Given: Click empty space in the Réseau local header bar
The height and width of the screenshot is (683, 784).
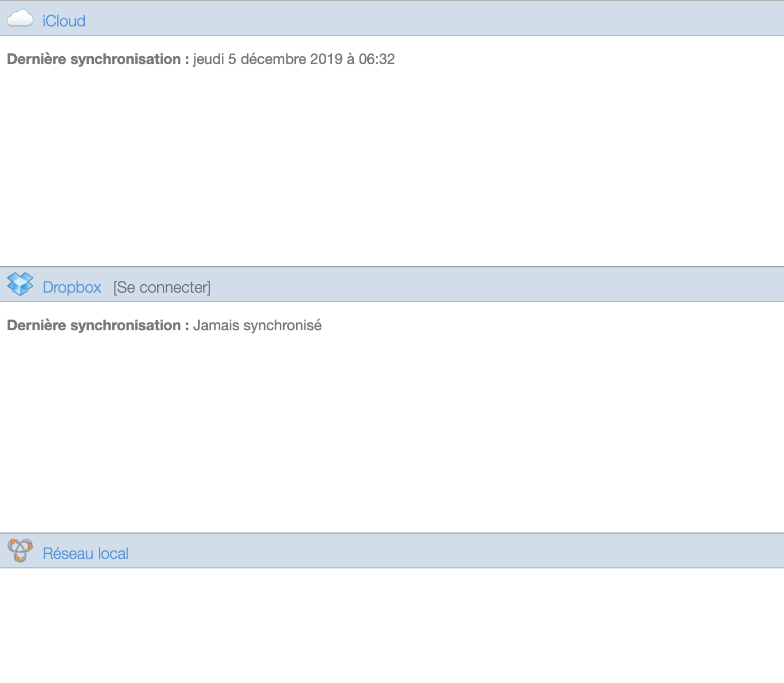Looking at the screenshot, I should coord(449,551).
